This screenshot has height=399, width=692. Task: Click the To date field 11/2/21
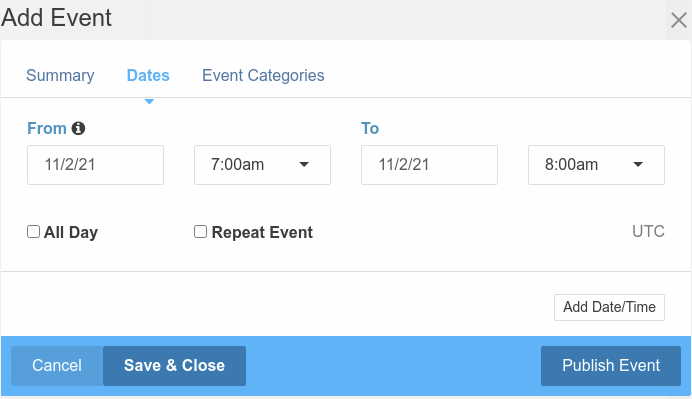click(x=429, y=165)
